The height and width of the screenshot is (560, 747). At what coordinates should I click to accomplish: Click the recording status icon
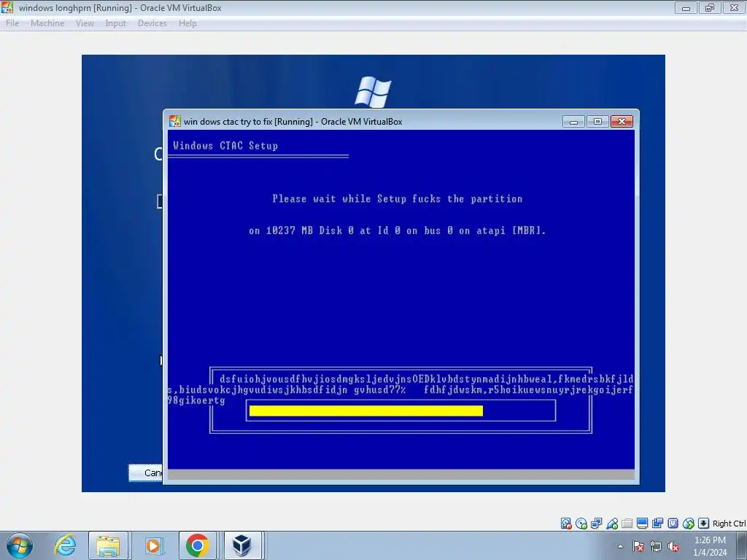click(x=657, y=524)
